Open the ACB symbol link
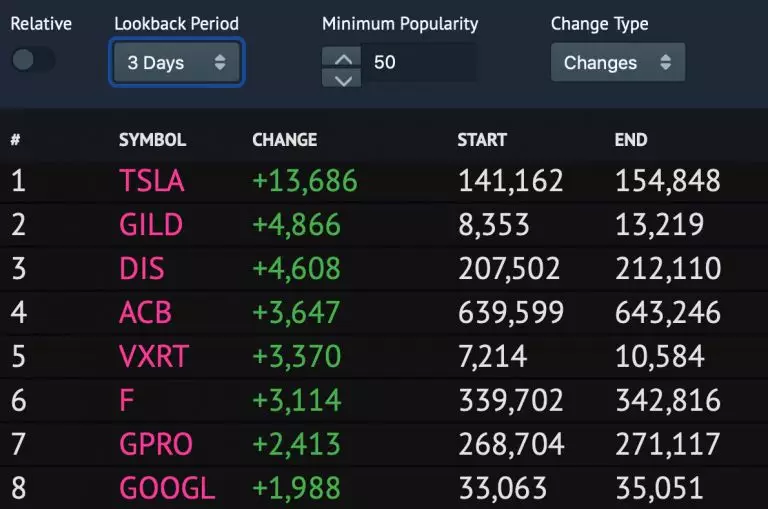The height and width of the screenshot is (509, 768). coord(145,312)
